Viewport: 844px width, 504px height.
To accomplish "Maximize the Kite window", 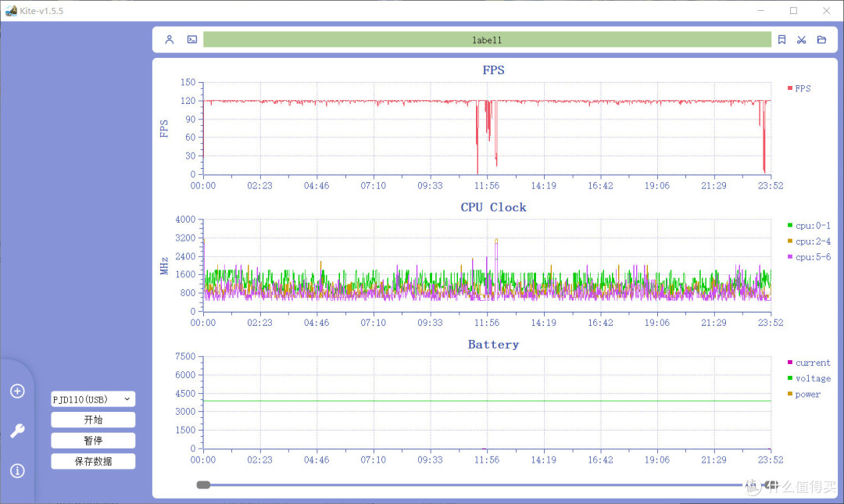I will pyautogui.click(x=793, y=10).
